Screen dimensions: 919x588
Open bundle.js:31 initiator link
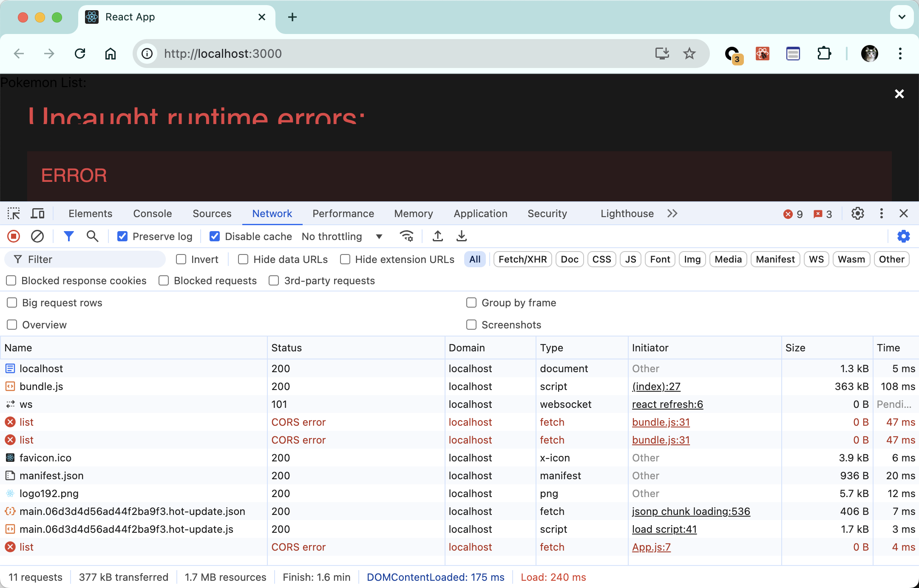661,422
